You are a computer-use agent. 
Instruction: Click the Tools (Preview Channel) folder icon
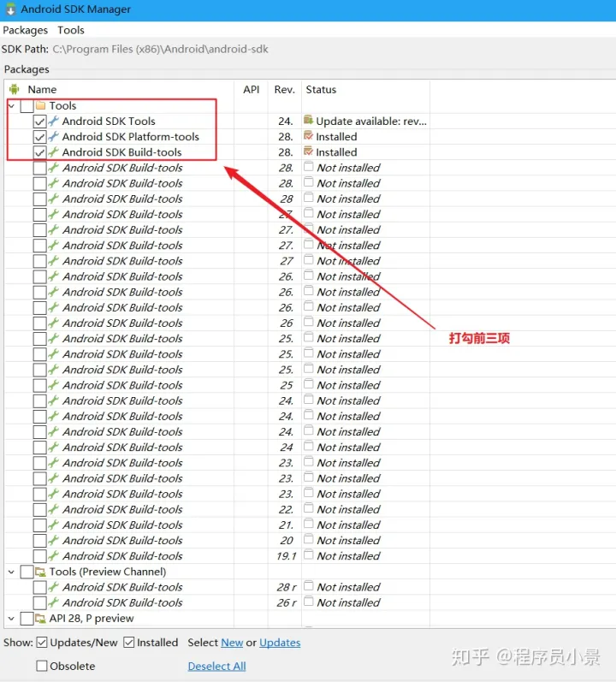click(x=41, y=572)
